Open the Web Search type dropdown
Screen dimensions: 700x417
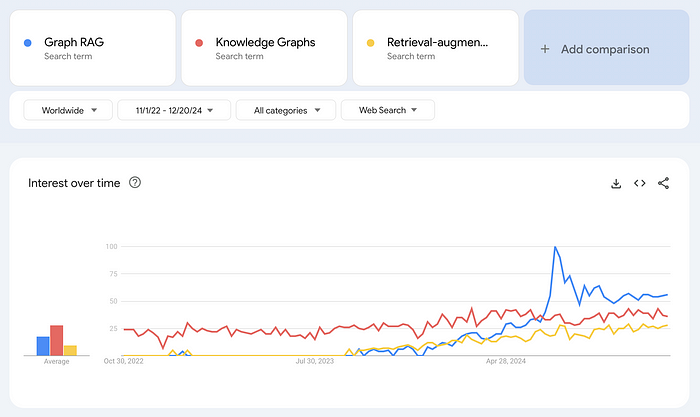pyautogui.click(x=387, y=110)
